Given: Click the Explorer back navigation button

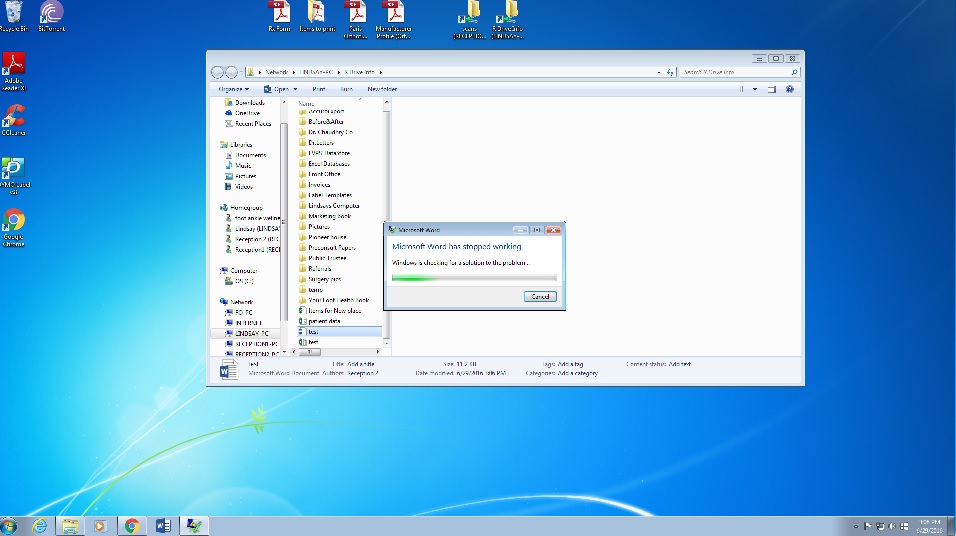Looking at the screenshot, I should [218, 72].
